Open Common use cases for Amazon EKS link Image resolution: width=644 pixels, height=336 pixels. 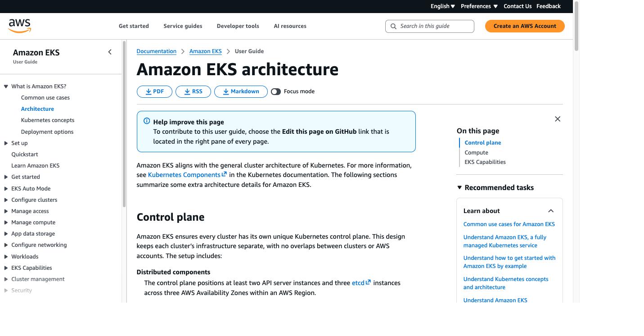click(x=509, y=224)
